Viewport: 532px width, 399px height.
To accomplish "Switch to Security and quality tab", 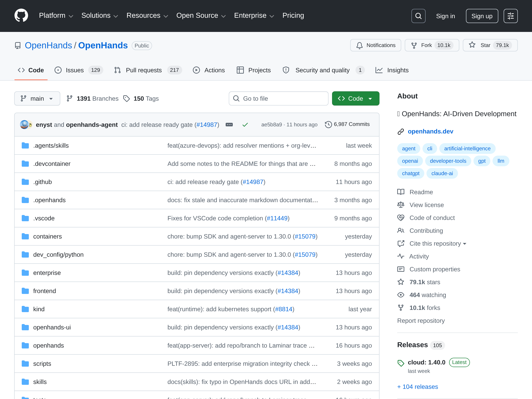I will (323, 70).
